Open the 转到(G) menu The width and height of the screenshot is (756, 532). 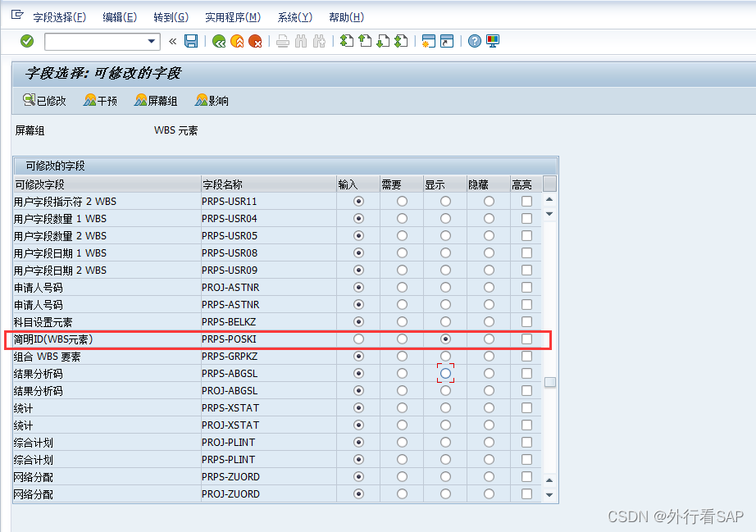[171, 17]
